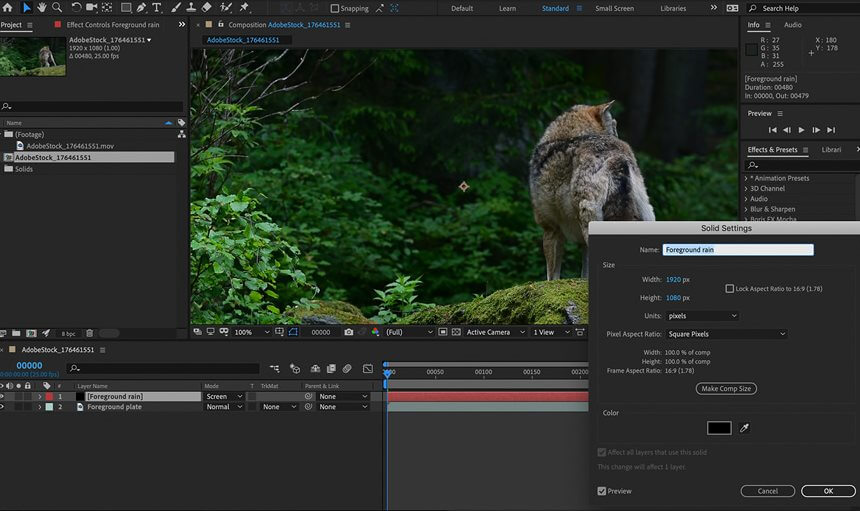The width and height of the screenshot is (860, 511).
Task: Toggle composition viewer lock icon
Action: tap(221, 25)
